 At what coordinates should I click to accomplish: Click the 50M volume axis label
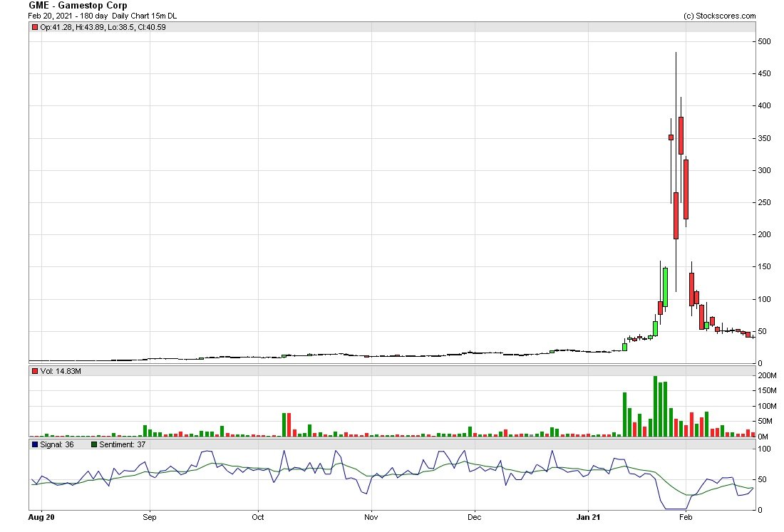pos(765,421)
